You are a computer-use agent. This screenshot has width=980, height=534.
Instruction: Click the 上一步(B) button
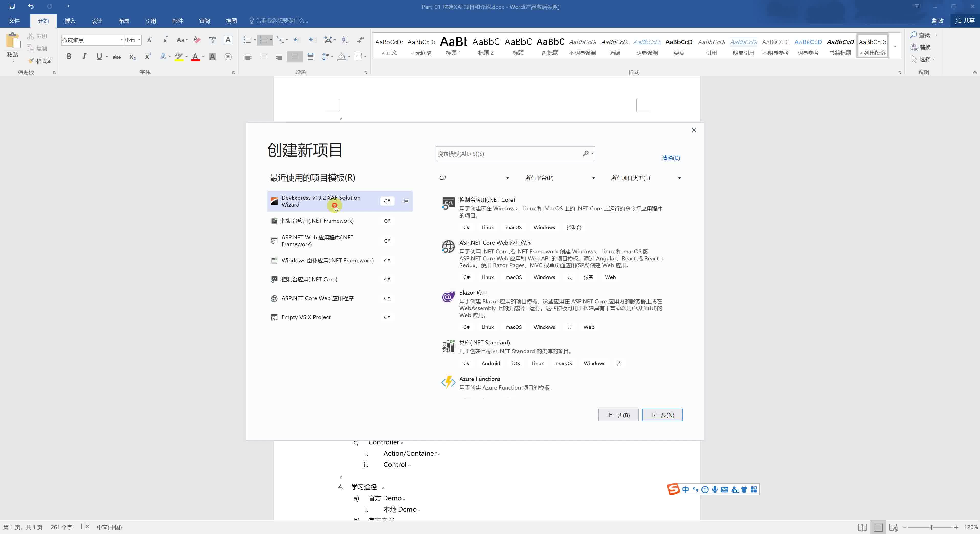(618, 415)
